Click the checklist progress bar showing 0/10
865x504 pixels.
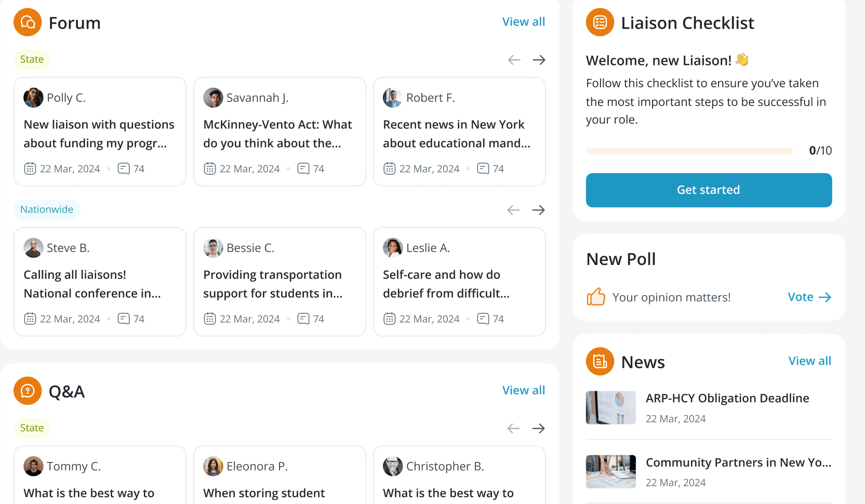tap(689, 150)
